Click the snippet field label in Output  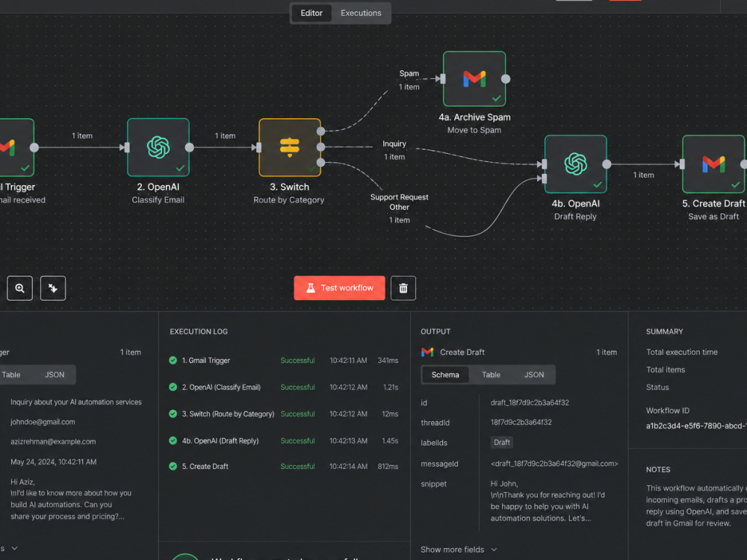(x=433, y=484)
